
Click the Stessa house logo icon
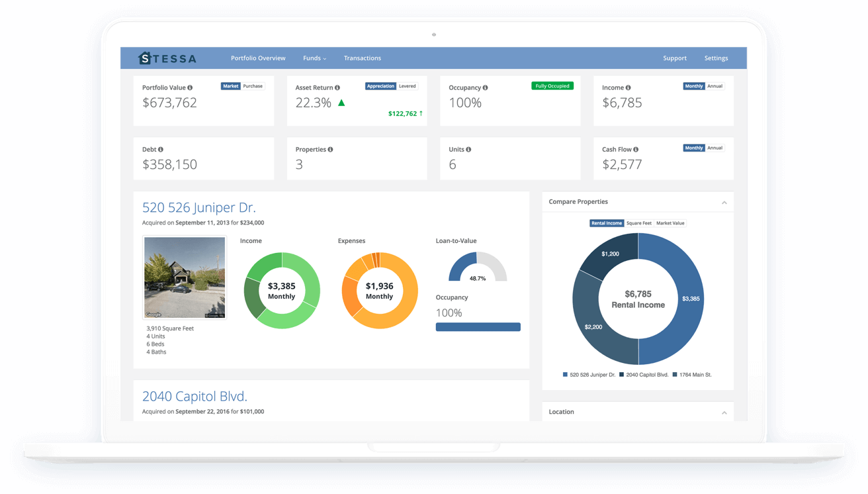point(144,58)
